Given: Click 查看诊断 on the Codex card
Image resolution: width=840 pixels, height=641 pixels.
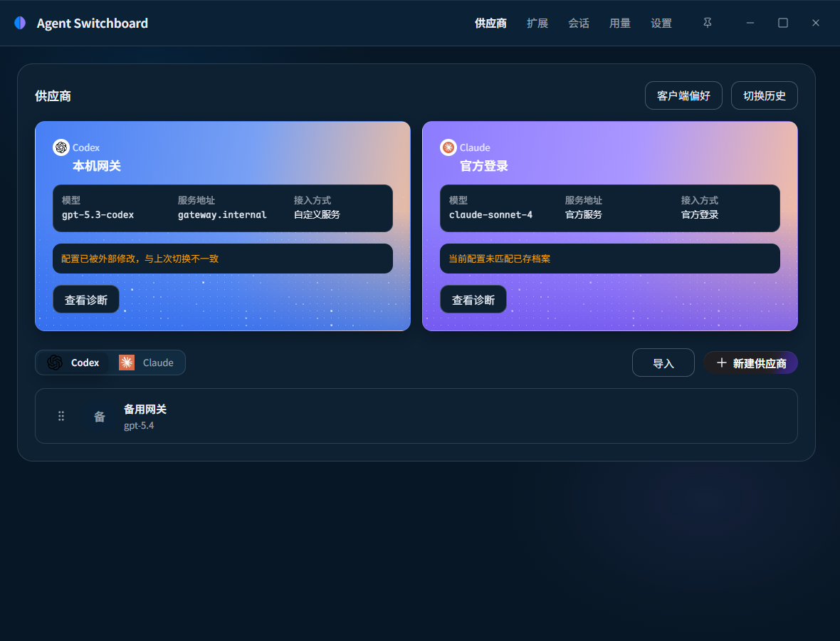Looking at the screenshot, I should (86, 300).
